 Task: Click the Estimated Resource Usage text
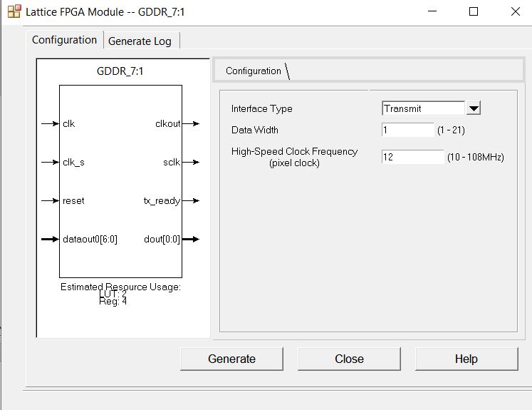coord(120,287)
